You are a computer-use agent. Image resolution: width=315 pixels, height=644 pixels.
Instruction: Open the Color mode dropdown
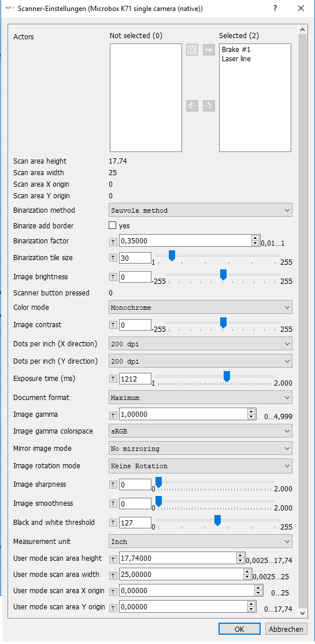pos(201,307)
